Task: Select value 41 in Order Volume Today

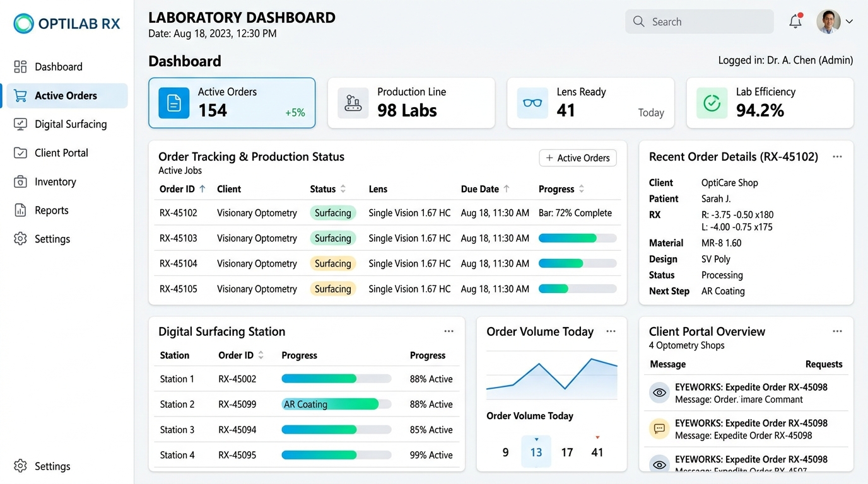Action: 597,452
